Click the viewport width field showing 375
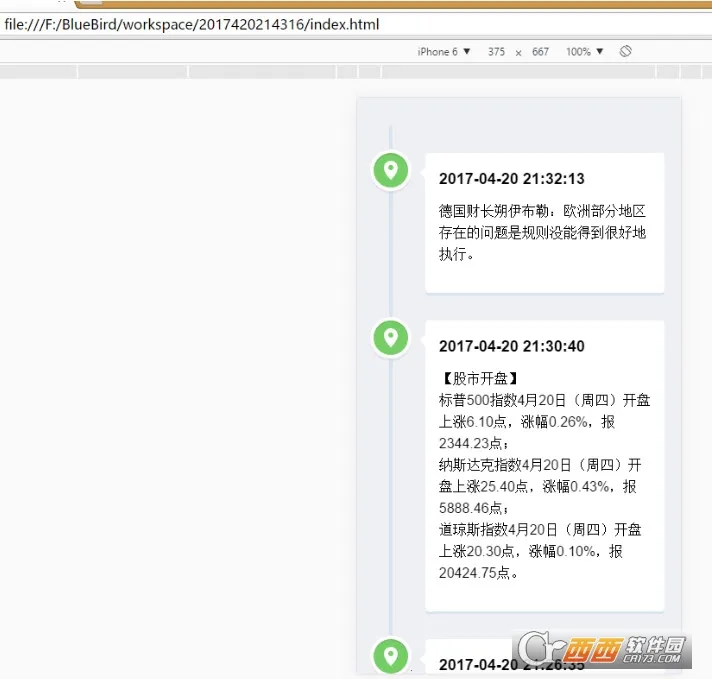The height and width of the screenshot is (679, 712). coord(496,52)
